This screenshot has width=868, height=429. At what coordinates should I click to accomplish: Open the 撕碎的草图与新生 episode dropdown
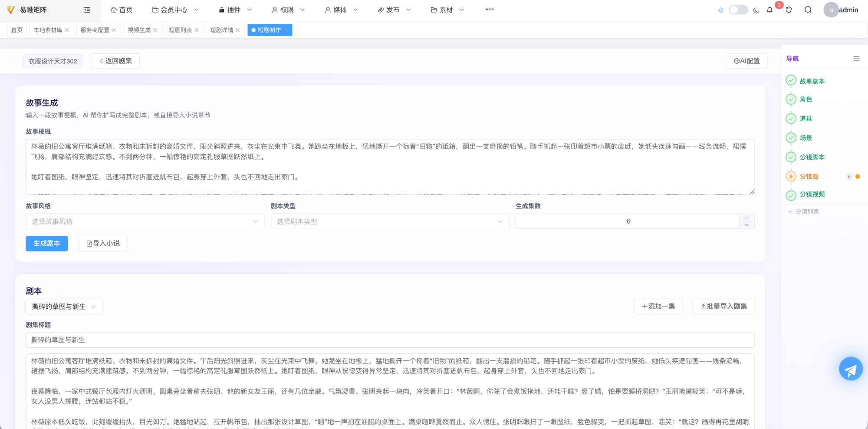[64, 307]
